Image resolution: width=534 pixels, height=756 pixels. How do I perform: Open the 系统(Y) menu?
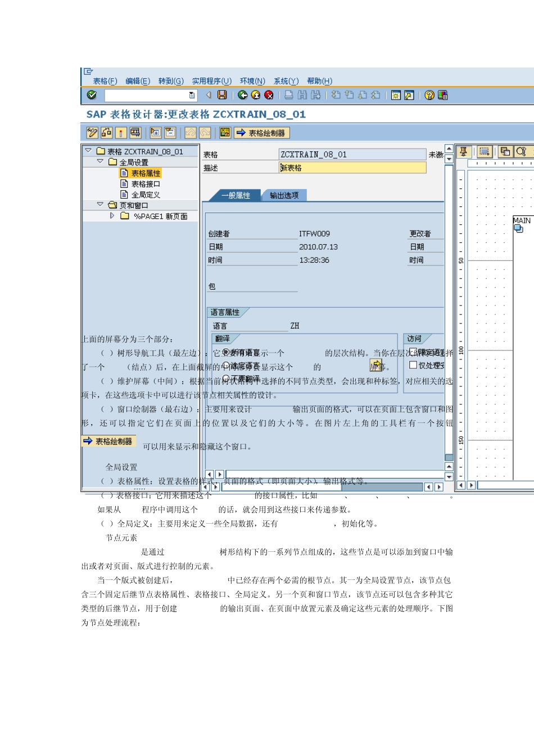click(x=286, y=81)
